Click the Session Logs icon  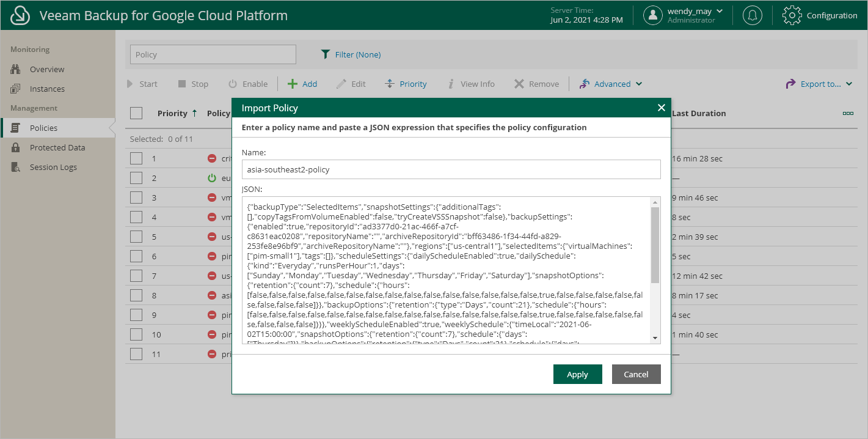(x=16, y=167)
